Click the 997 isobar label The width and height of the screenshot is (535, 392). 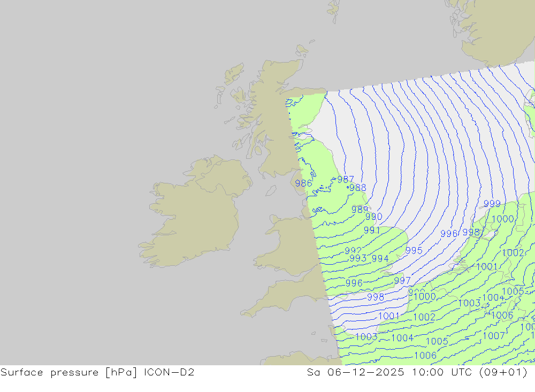[402, 280]
